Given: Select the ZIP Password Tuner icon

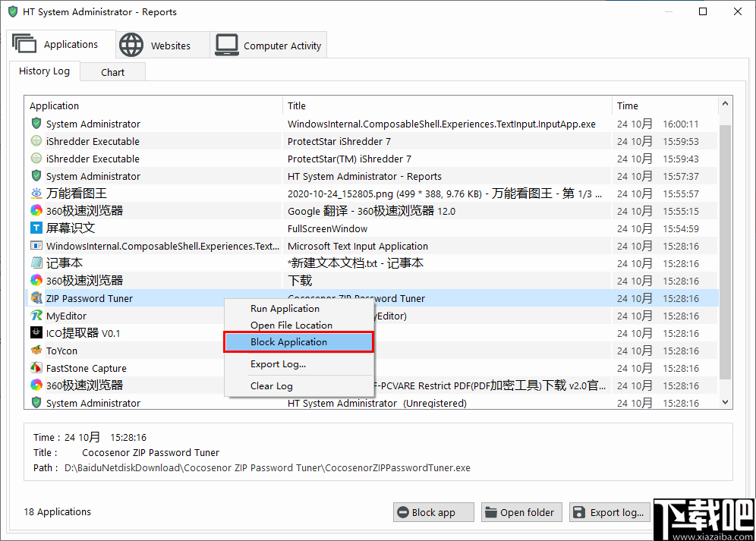Looking at the screenshot, I should (36, 298).
